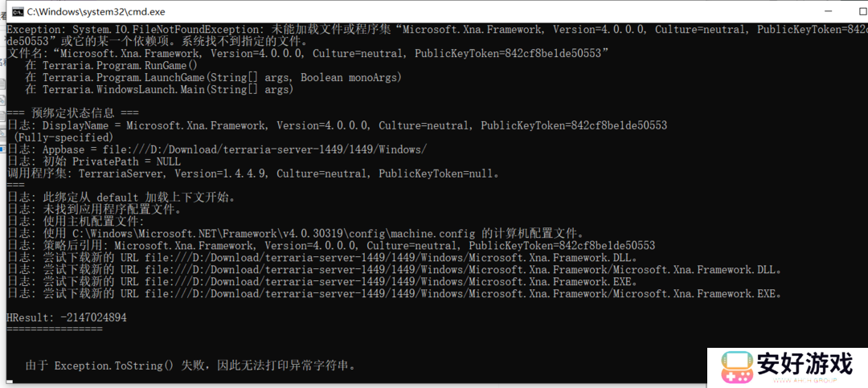
Task: Click the Terraria.WindowsLaunch.Main stack trace line
Action: [159, 89]
